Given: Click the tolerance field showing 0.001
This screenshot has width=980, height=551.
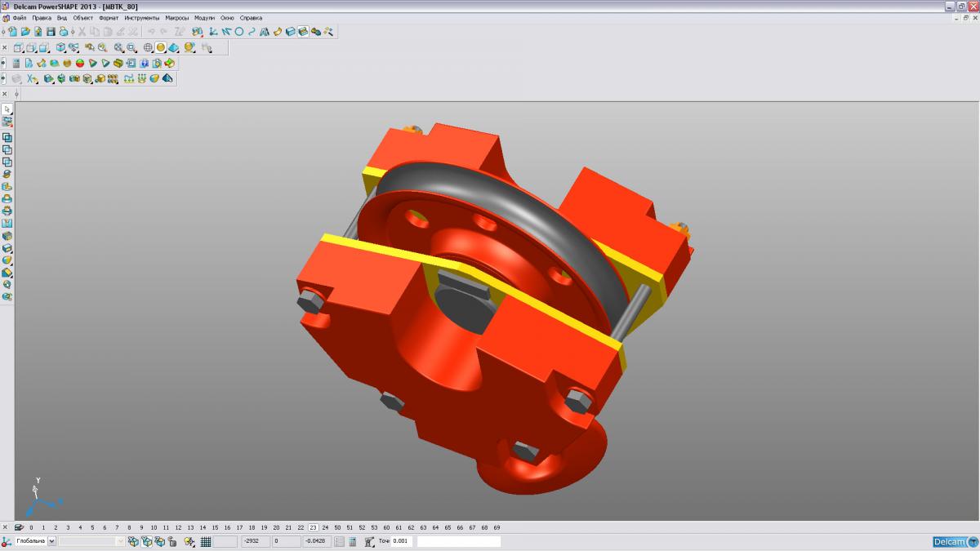Looking at the screenshot, I should (x=402, y=541).
